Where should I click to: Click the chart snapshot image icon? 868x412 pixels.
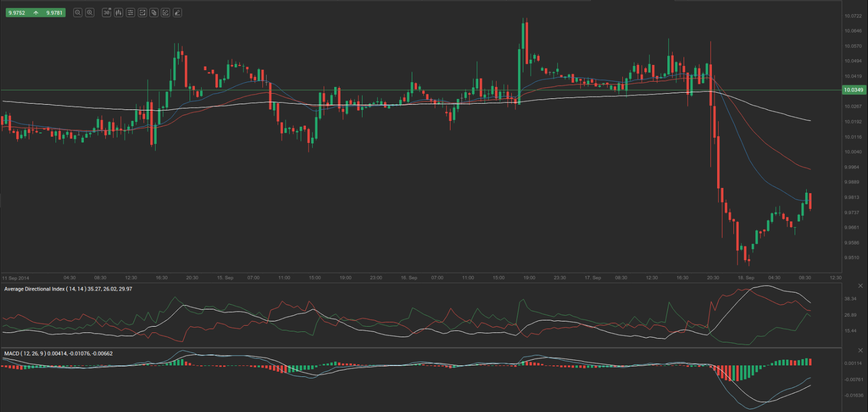[x=142, y=13]
